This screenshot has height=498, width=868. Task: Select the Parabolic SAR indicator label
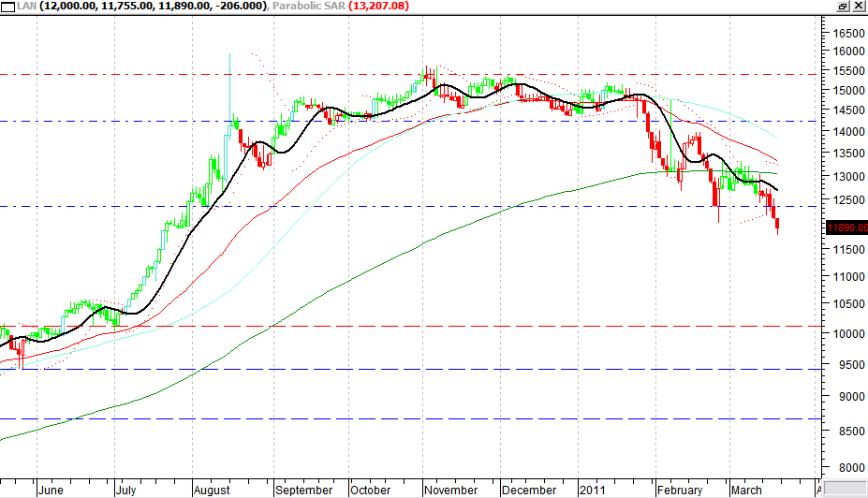click(x=306, y=7)
